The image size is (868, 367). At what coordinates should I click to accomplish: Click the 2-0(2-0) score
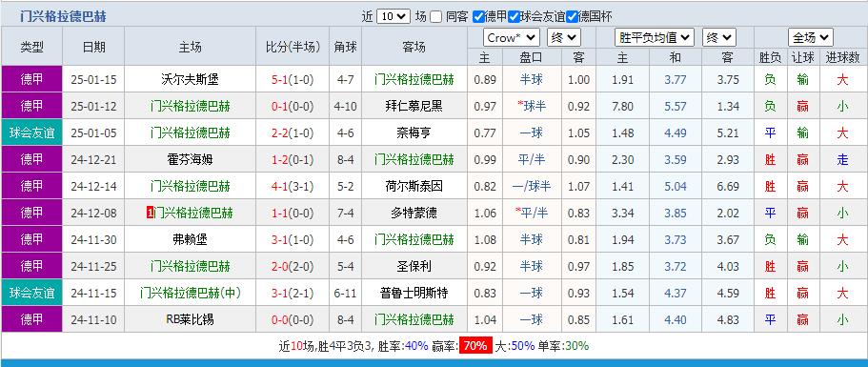[293, 266]
